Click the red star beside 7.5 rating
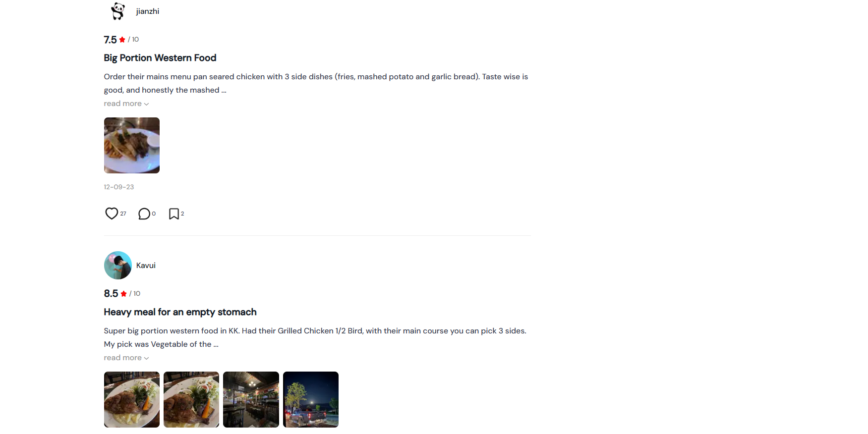The width and height of the screenshot is (868, 434). point(122,40)
